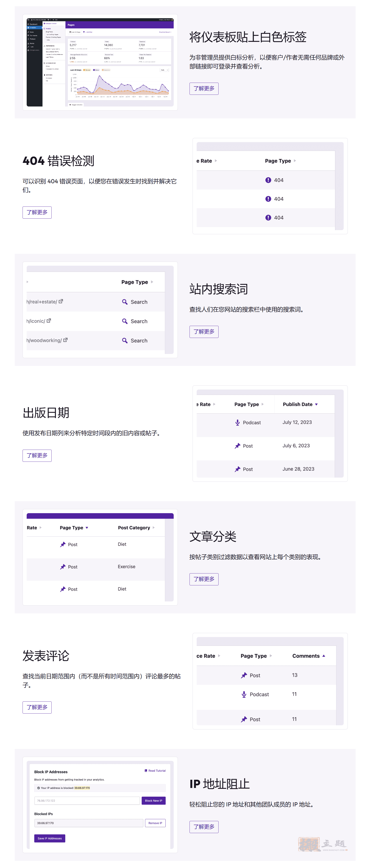
Task: Sort by Post Category column header
Action: click(136, 528)
